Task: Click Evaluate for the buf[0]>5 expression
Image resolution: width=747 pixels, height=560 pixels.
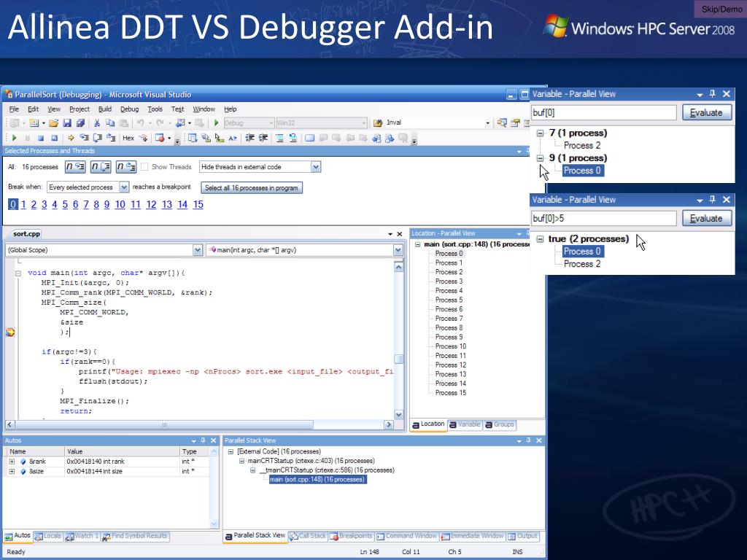Action: pyautogui.click(x=706, y=219)
